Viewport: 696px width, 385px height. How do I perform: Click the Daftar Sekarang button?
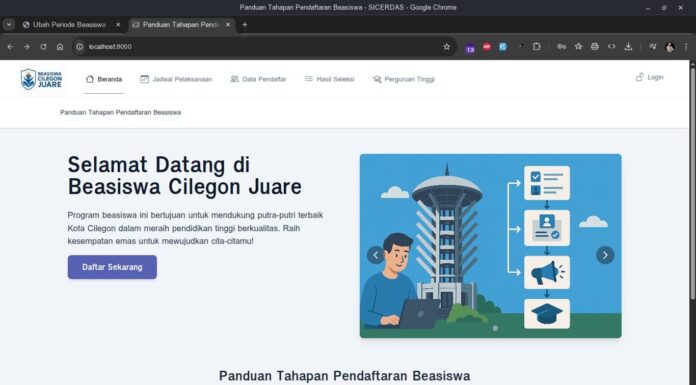click(112, 267)
